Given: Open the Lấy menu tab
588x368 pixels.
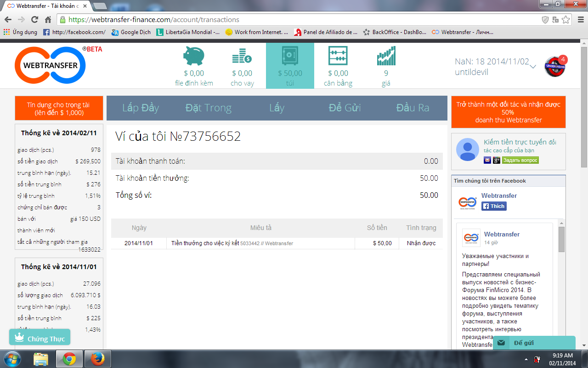Looking at the screenshot, I should [x=277, y=108].
